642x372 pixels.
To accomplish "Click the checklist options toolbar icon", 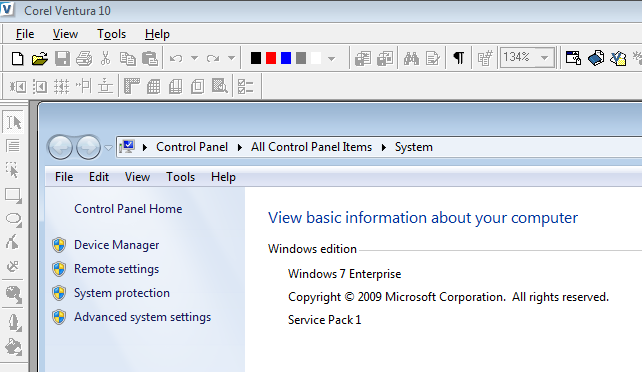I will (245, 86).
